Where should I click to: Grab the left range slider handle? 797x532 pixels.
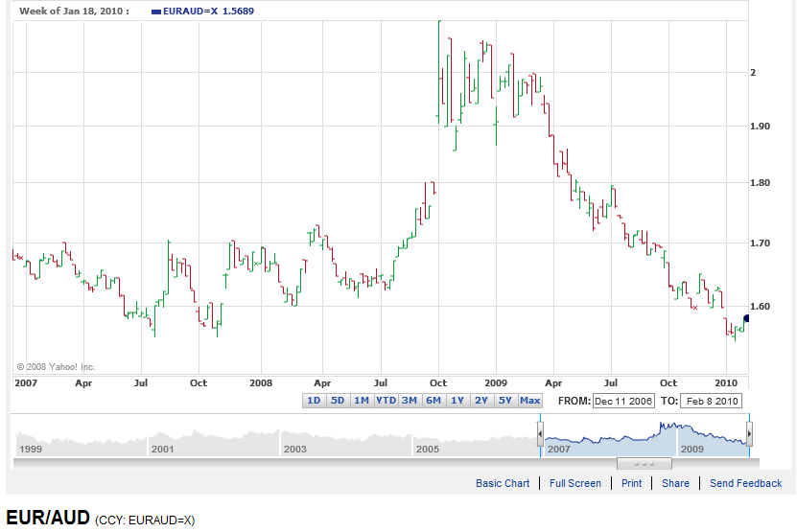[x=540, y=434]
